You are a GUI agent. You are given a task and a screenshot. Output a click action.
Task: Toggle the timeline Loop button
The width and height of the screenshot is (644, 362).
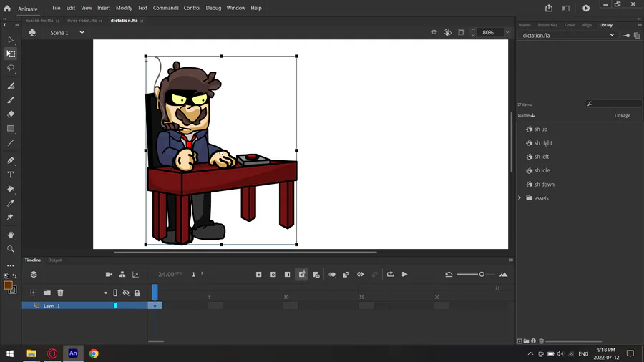click(391, 275)
